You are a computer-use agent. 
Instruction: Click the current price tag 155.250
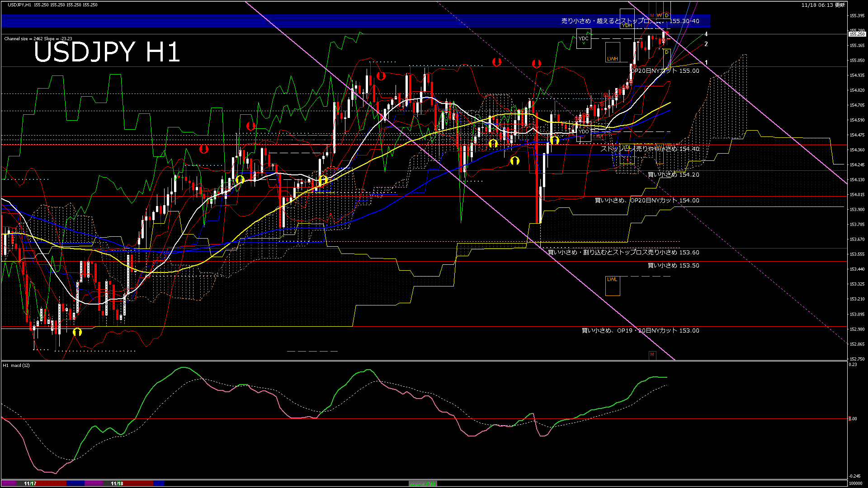[x=856, y=34]
